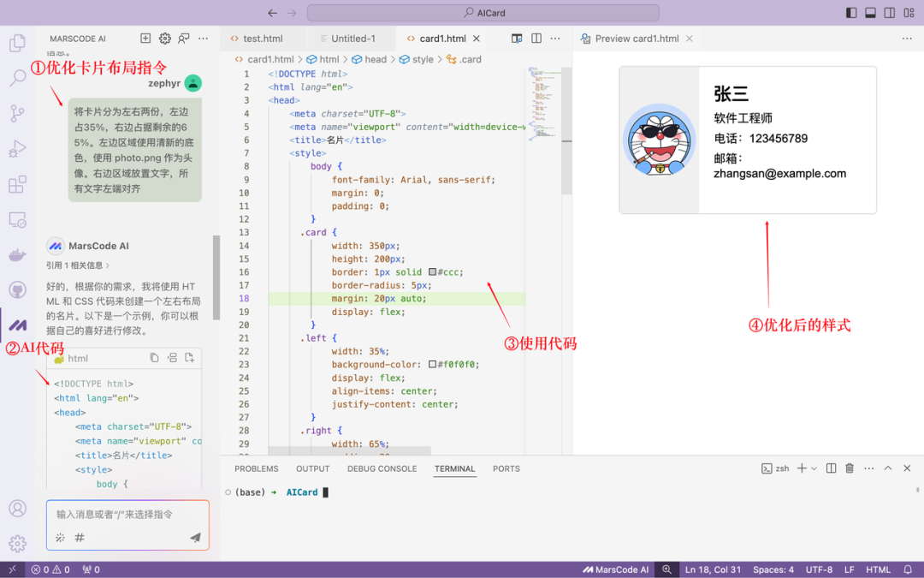Send the chat message with arrow icon
The height and width of the screenshot is (578, 924).
[x=195, y=538]
